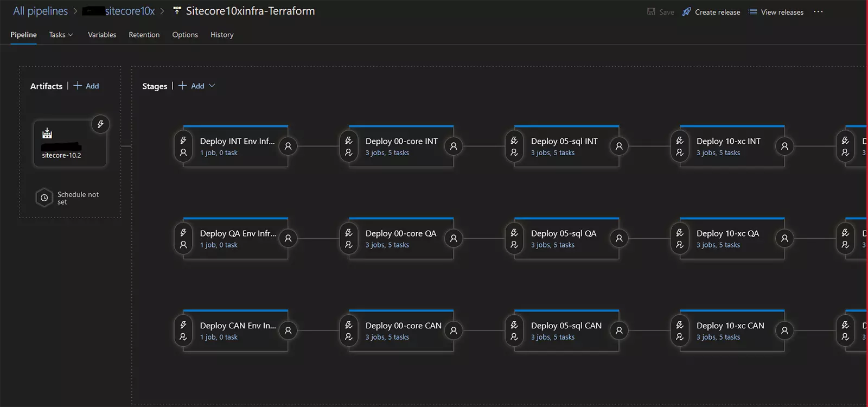868x407 pixels.
Task: Open pre-deployment conditions for Deploy QA Env Infra
Action: [x=183, y=239]
